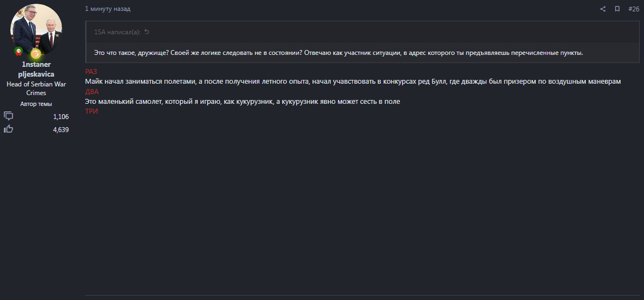Image resolution: width=644 pixels, height=300 pixels.
Task: Open the 1nstaner pljeskavica profile name
Action: [36, 70]
